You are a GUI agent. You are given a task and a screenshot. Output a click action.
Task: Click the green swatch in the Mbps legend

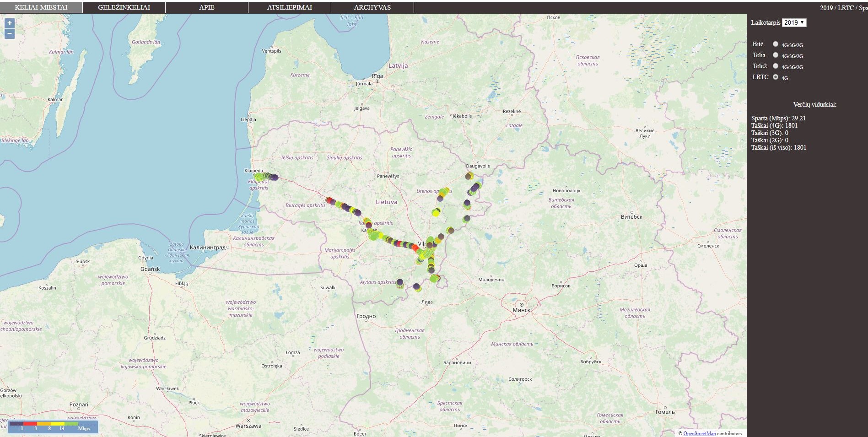click(71, 424)
